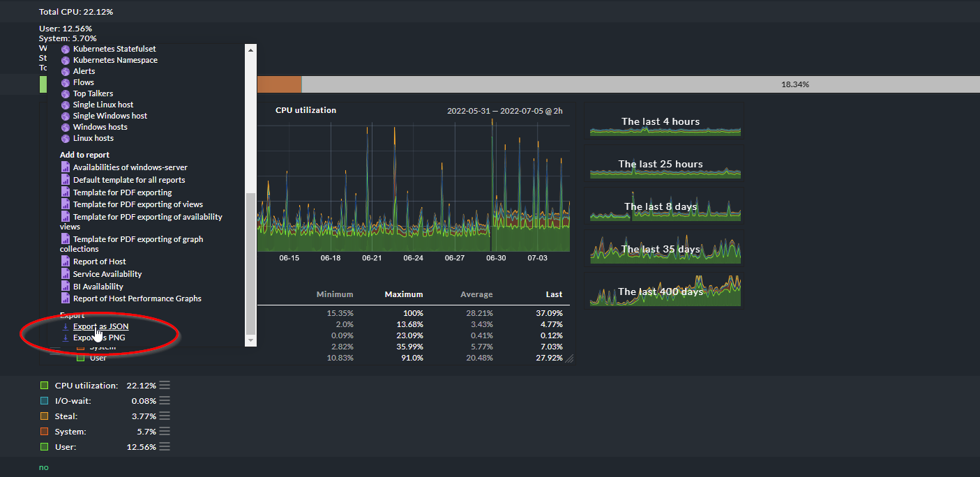The image size is (980, 477).
Task: Click the Alerts dashboard icon
Action: 66,70
